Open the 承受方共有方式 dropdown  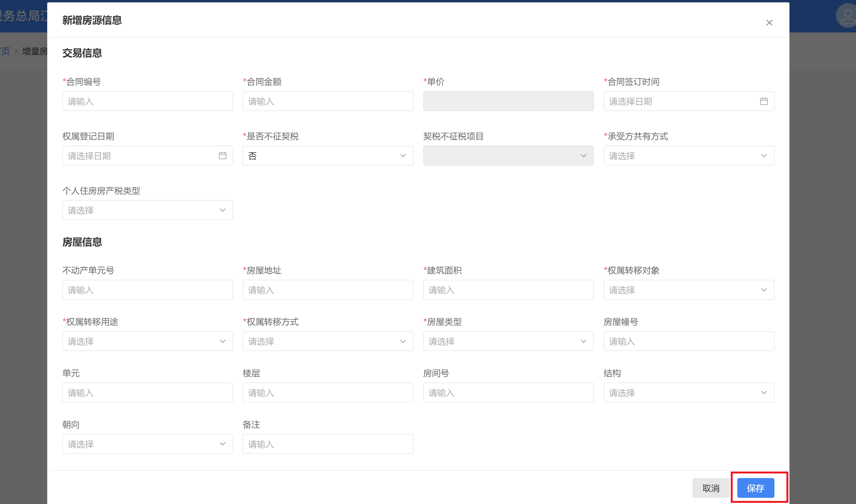click(x=689, y=156)
